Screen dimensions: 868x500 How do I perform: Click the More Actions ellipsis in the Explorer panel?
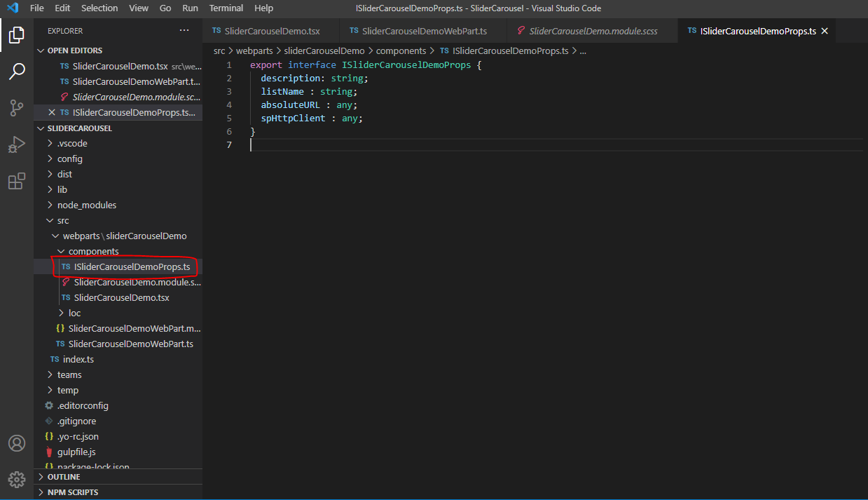click(x=184, y=30)
